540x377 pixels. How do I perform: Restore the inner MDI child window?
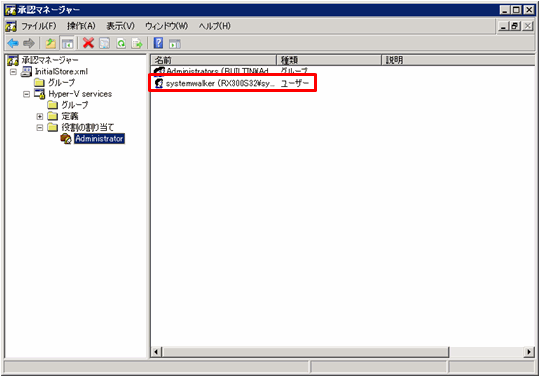[515, 26]
